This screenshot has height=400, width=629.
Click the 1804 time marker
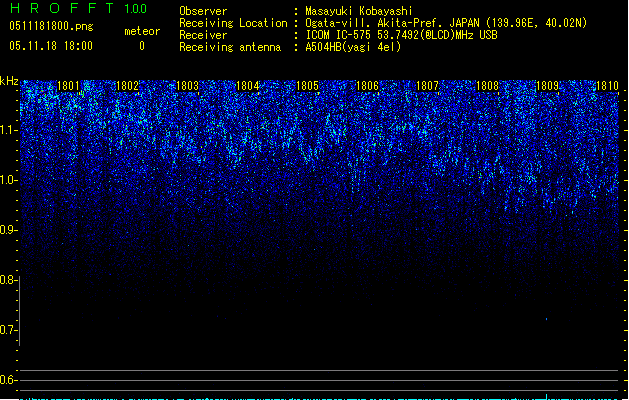point(248,86)
